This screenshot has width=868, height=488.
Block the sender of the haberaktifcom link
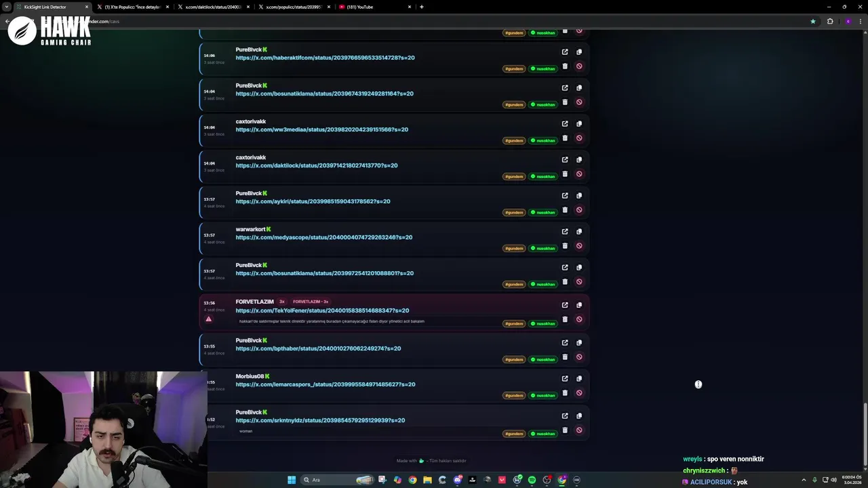pyautogui.click(x=579, y=66)
